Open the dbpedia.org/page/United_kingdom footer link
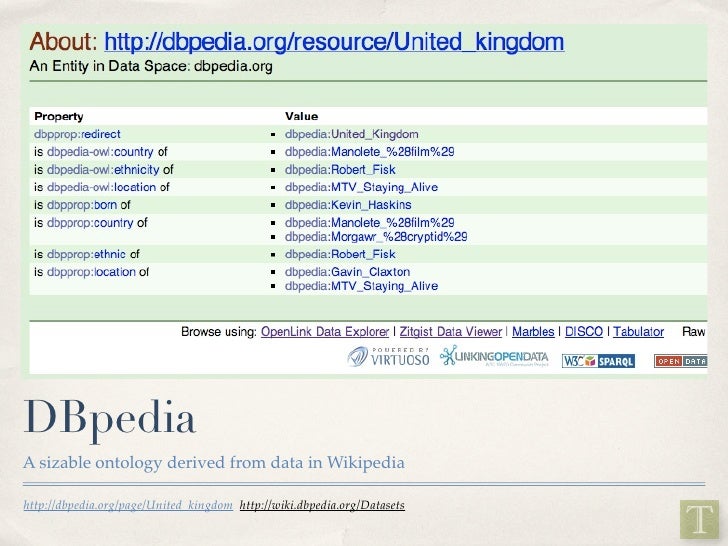 coord(128,505)
